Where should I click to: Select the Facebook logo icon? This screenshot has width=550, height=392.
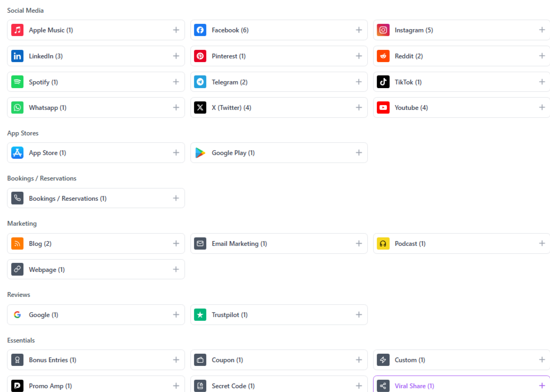200,30
